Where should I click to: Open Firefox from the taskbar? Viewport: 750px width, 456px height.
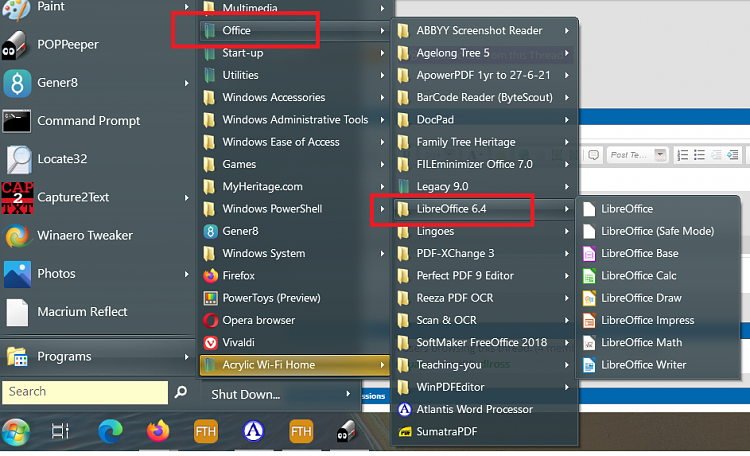[x=158, y=432]
